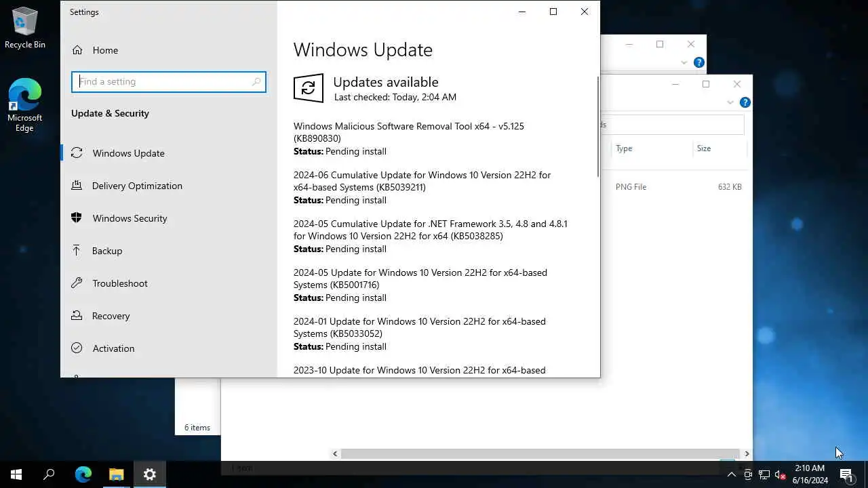Click 'Last checked: Today, 2:04 AM' text

(395, 97)
